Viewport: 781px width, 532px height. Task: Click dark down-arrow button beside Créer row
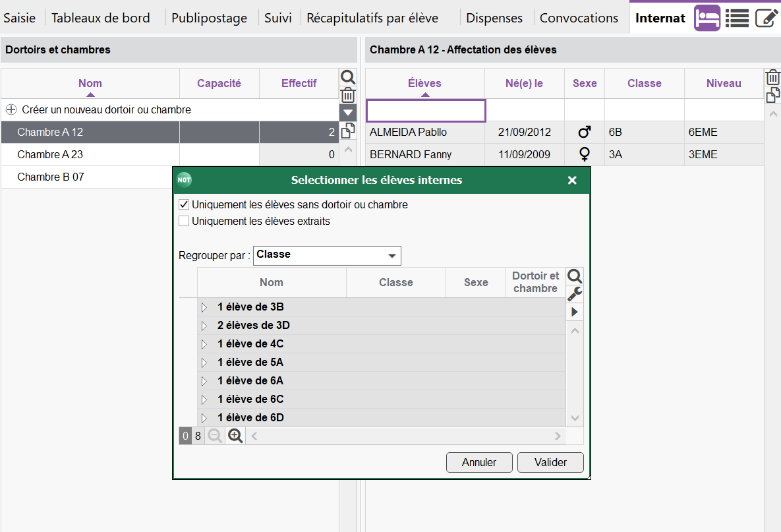pyautogui.click(x=348, y=113)
